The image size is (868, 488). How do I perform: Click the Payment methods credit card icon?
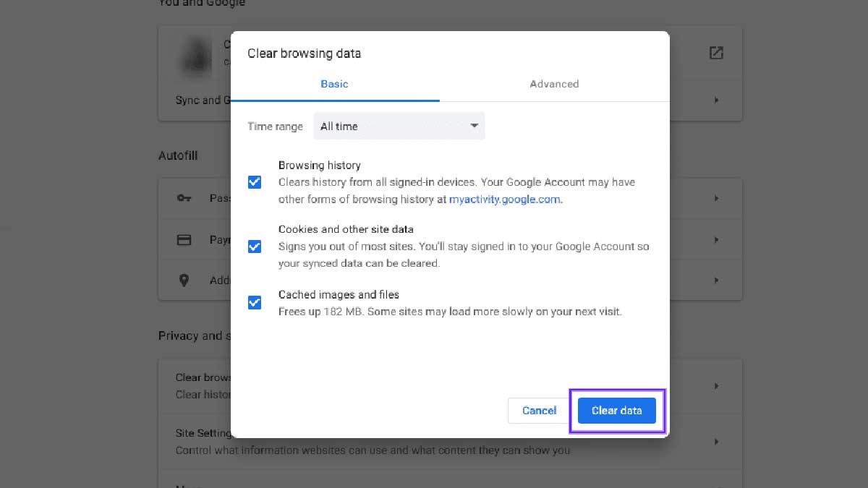(x=184, y=239)
